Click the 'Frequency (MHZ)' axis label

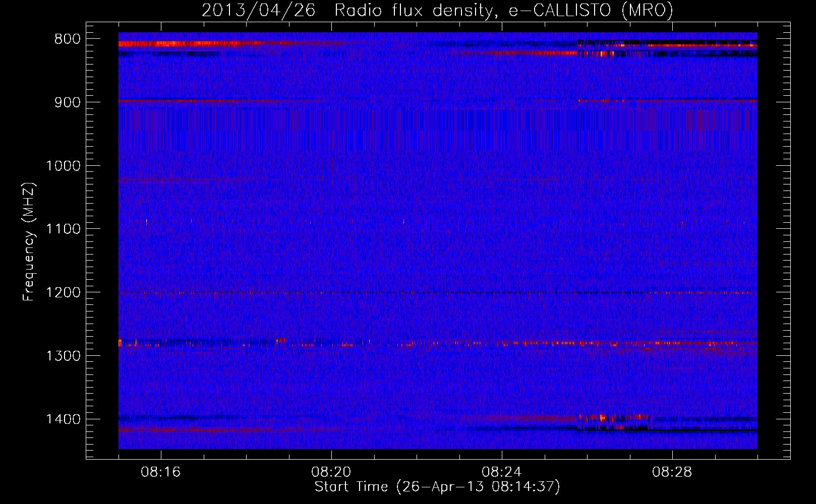pos(29,242)
